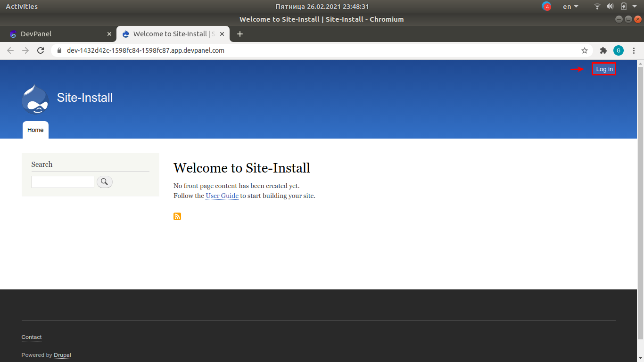Open the RSS feed icon
Screen dimensions: 644x362
tap(177, 216)
